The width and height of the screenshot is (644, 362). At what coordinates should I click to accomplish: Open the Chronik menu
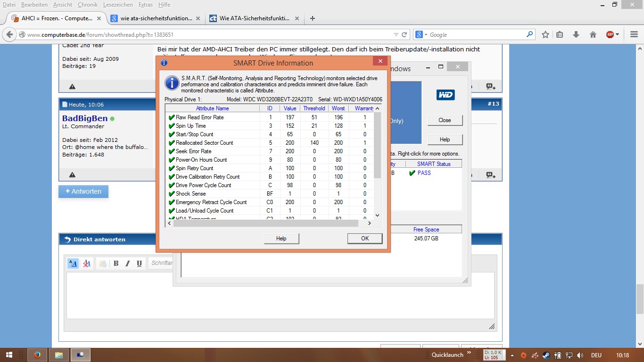[88, 4]
